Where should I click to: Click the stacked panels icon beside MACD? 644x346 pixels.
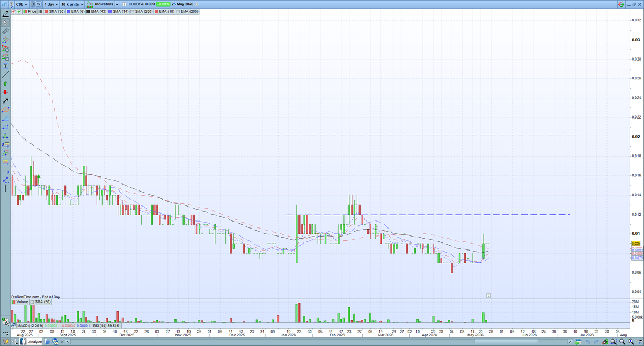(13, 326)
